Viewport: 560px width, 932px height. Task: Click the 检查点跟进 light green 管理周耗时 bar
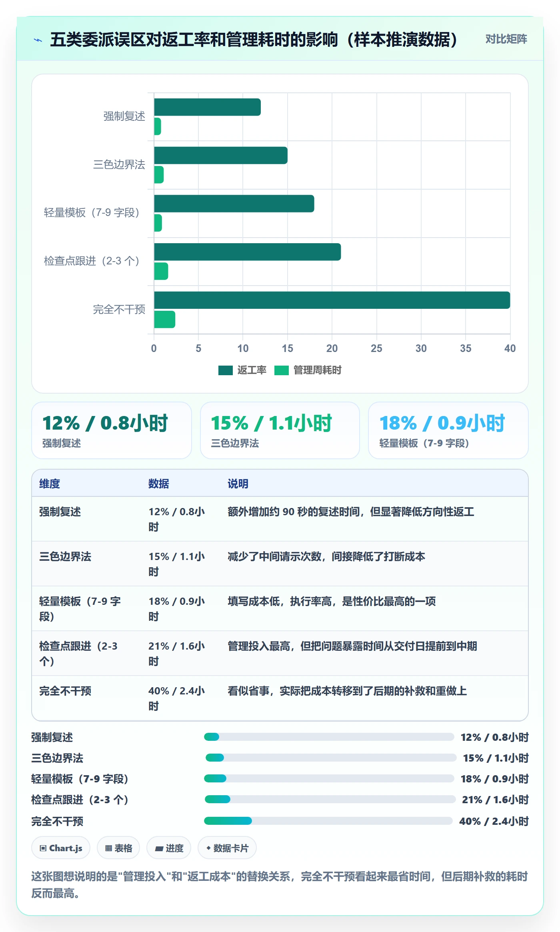point(161,271)
